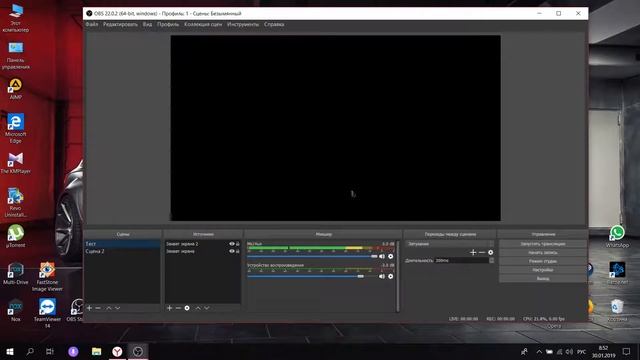Mute the Mic/Aux audio channel
640x360 pixels.
point(382,256)
